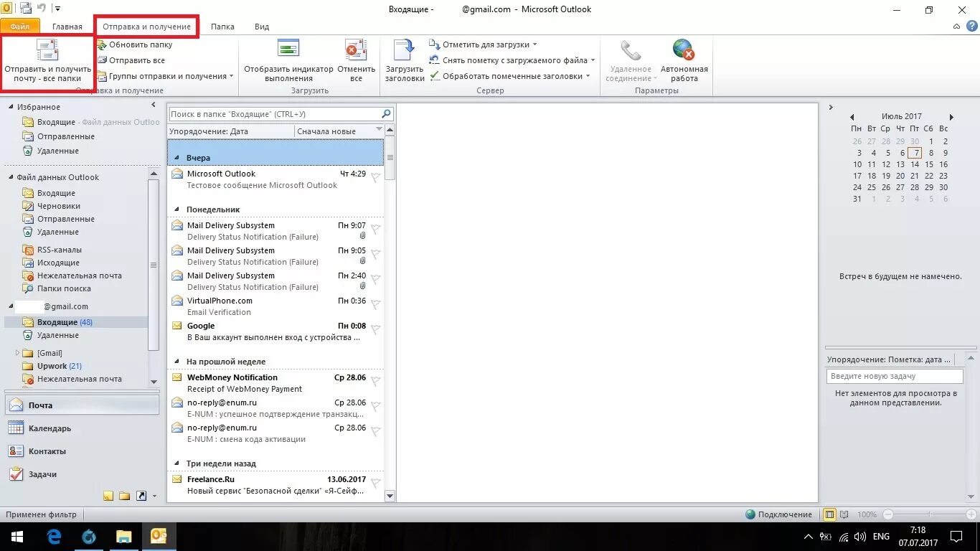Collapse the Избранное section
This screenshot has width=980, height=551.
(11, 107)
